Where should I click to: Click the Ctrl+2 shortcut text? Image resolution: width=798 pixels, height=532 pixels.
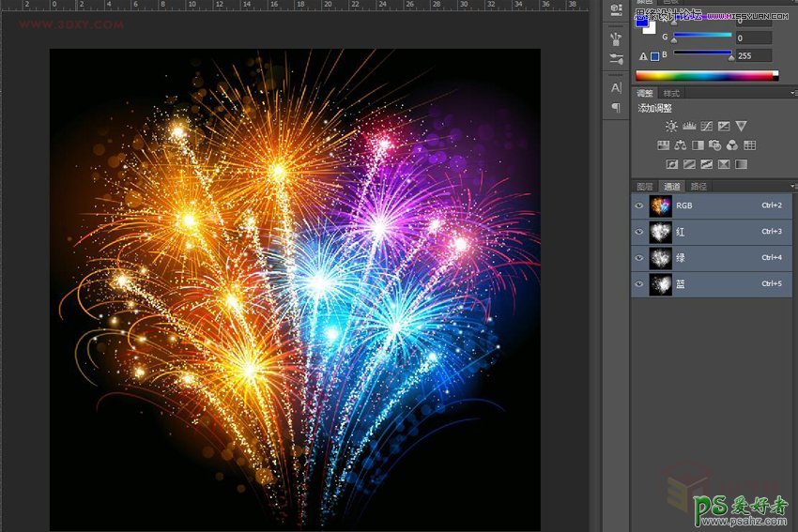pos(772,205)
